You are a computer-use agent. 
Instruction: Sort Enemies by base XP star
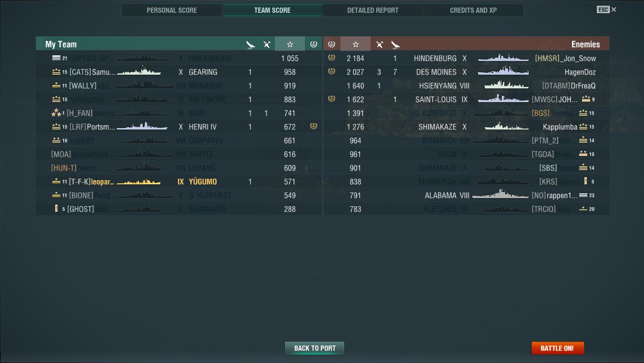pyautogui.click(x=356, y=44)
